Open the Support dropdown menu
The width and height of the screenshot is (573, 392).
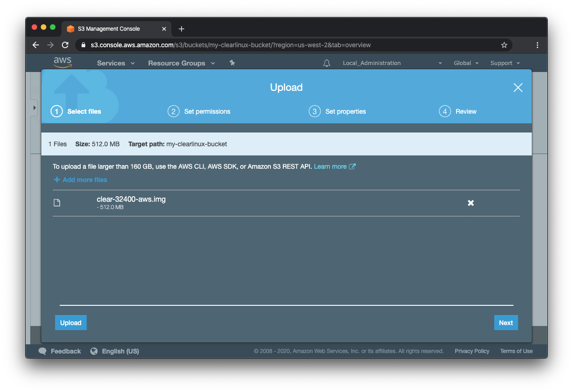pyautogui.click(x=505, y=63)
